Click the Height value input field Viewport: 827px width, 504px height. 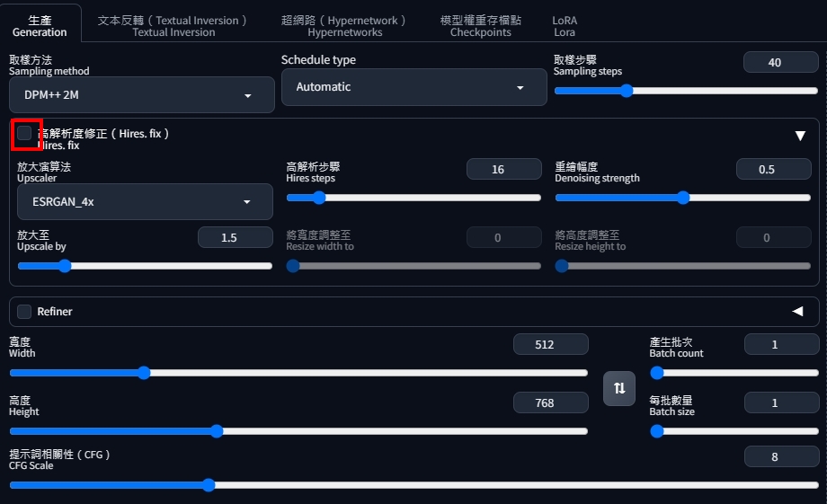pos(550,403)
